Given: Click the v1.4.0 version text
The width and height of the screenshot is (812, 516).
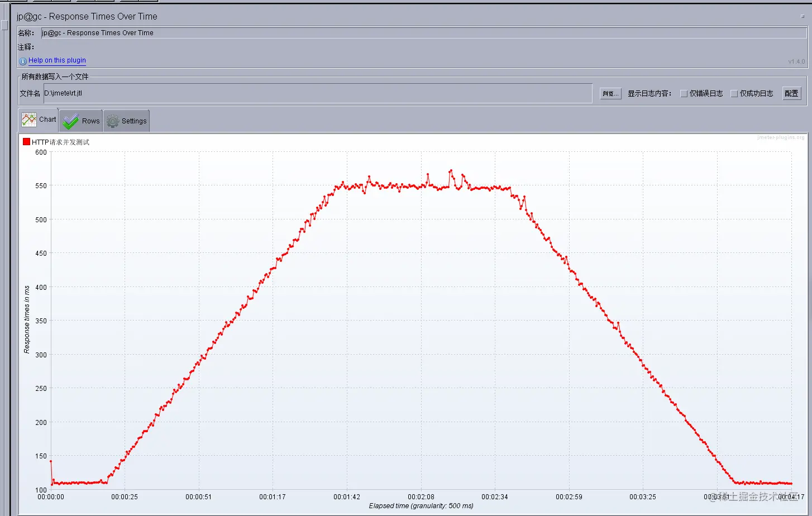Looking at the screenshot, I should coord(796,61).
